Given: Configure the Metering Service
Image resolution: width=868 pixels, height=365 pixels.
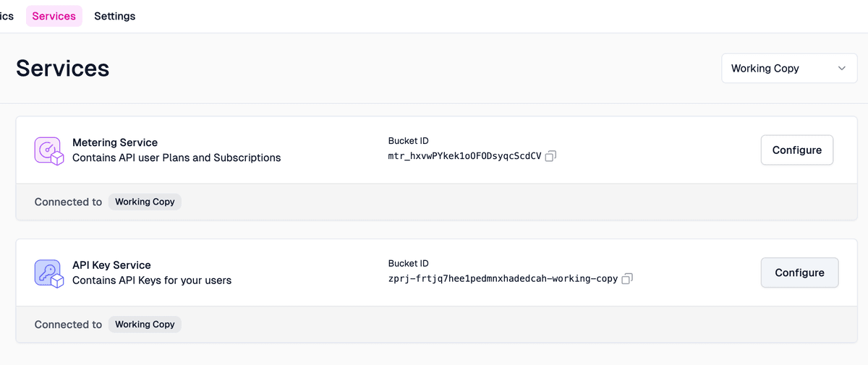Looking at the screenshot, I should point(796,150).
